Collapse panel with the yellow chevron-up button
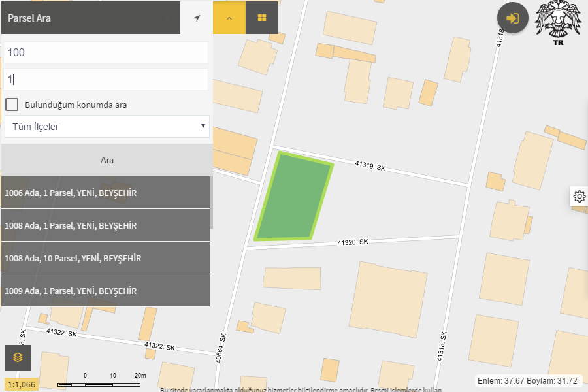588x392 pixels. 229,18
